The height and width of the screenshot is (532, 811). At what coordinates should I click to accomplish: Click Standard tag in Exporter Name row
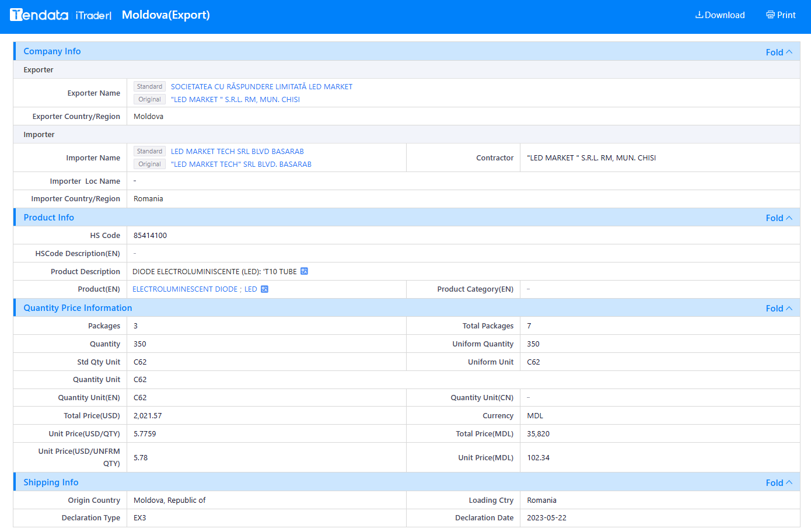point(149,86)
